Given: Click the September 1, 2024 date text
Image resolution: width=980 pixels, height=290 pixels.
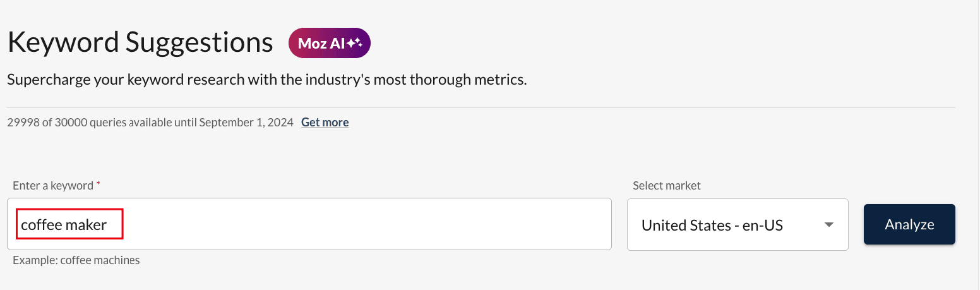Looking at the screenshot, I should (x=246, y=122).
